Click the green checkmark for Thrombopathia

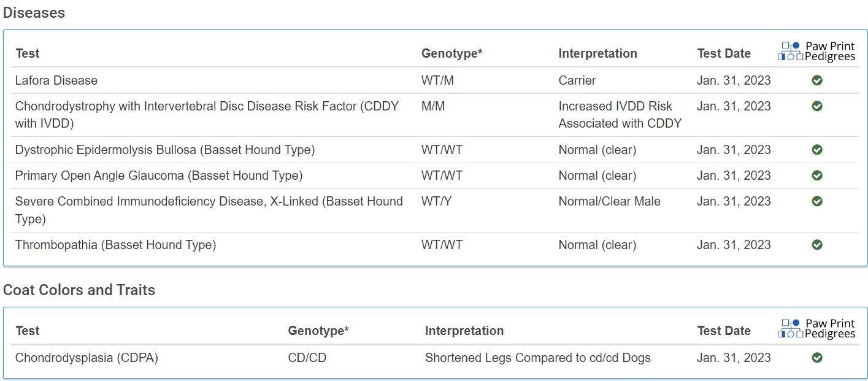tap(817, 245)
